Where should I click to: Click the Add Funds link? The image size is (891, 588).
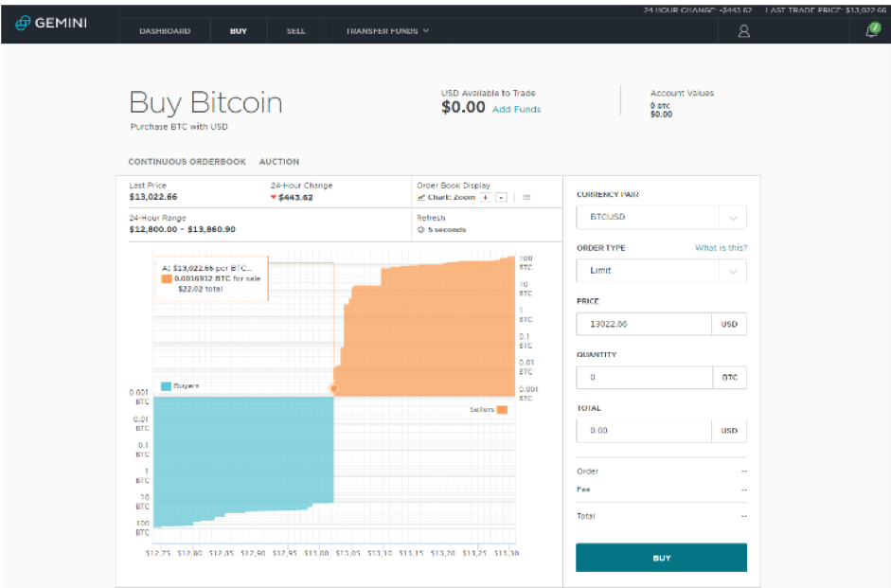tap(517, 109)
